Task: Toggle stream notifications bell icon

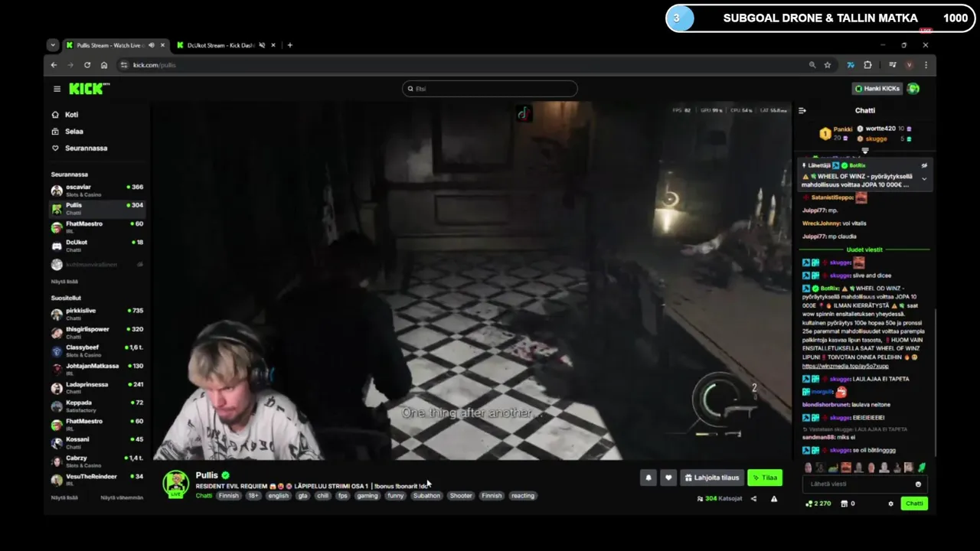Action: point(648,478)
